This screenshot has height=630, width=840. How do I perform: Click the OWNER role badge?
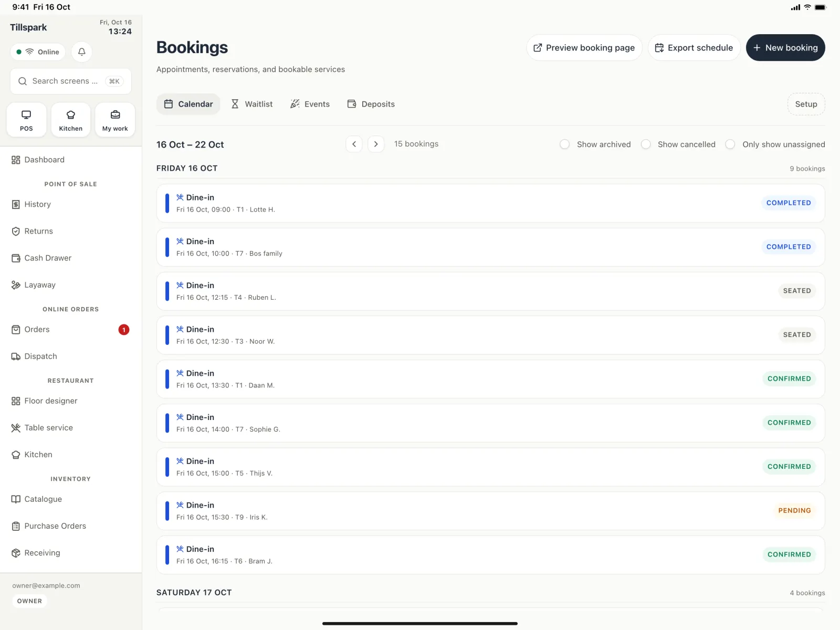[29, 601]
